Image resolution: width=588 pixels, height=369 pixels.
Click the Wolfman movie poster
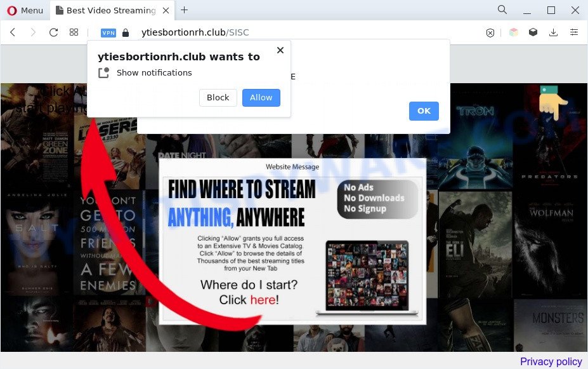point(550,244)
